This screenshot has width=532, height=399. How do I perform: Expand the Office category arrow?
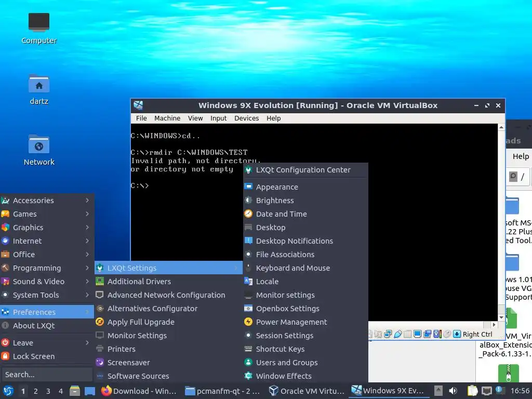pos(87,255)
